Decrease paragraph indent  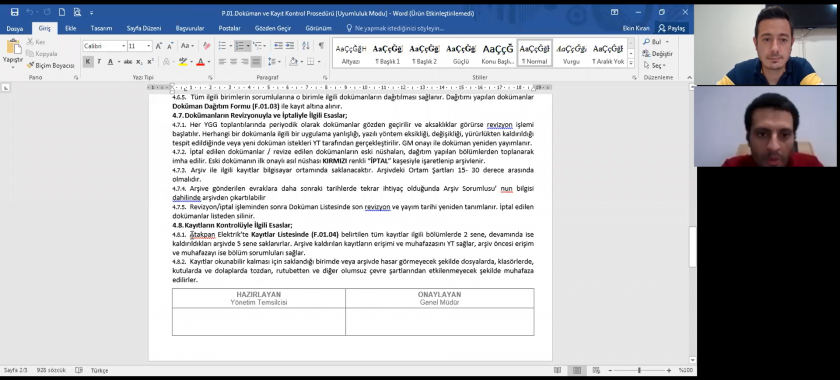[x=278, y=46]
